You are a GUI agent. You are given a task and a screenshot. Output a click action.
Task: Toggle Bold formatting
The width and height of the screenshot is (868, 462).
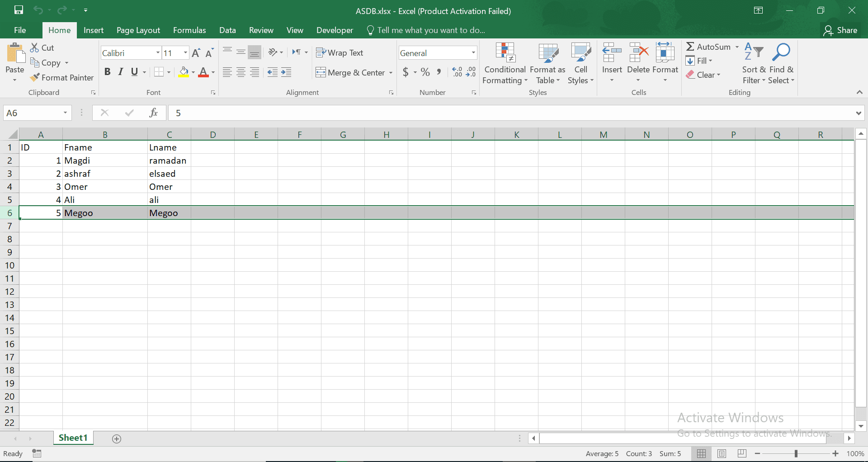[x=107, y=72]
